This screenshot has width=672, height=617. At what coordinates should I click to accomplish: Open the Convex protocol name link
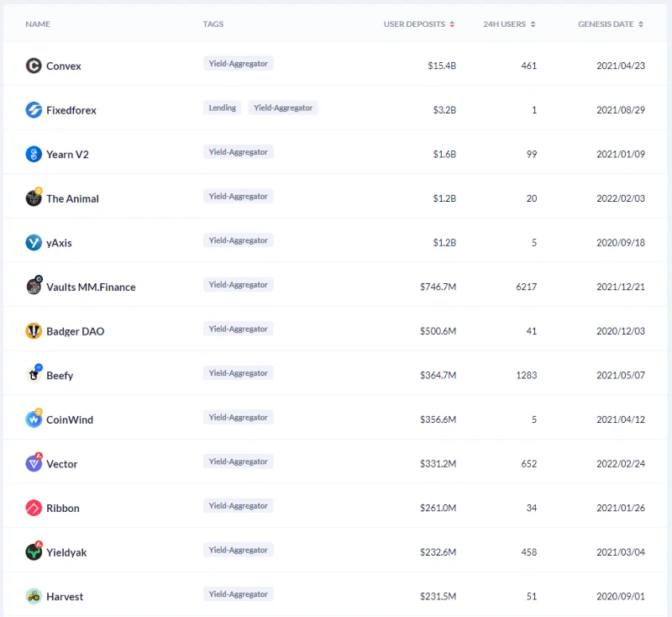point(64,66)
